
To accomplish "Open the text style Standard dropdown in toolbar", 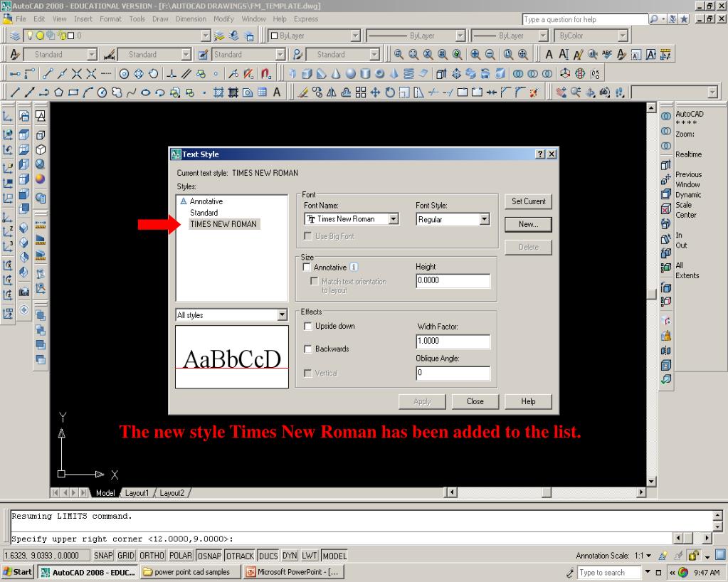I will coord(92,54).
